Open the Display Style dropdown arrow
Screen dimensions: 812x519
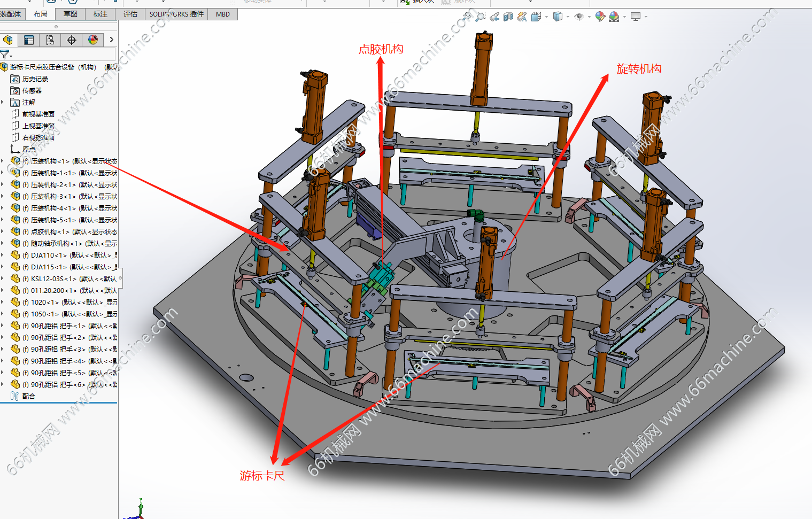[568, 17]
